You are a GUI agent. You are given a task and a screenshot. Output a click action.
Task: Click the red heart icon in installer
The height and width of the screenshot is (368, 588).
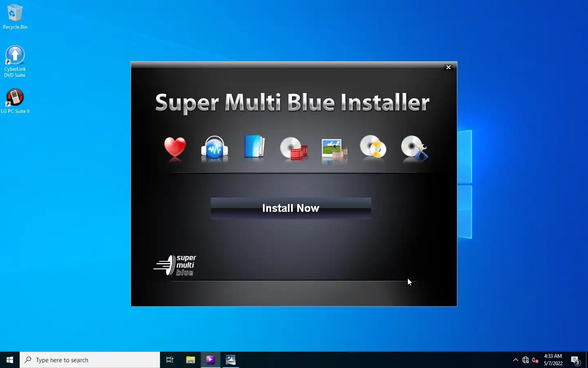[175, 148]
